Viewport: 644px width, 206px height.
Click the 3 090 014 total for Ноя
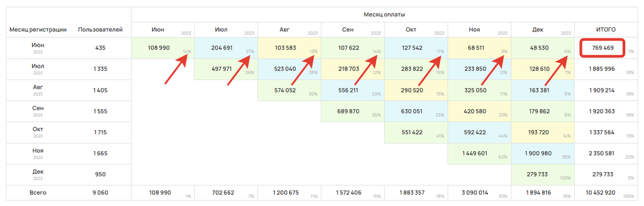tap(475, 193)
